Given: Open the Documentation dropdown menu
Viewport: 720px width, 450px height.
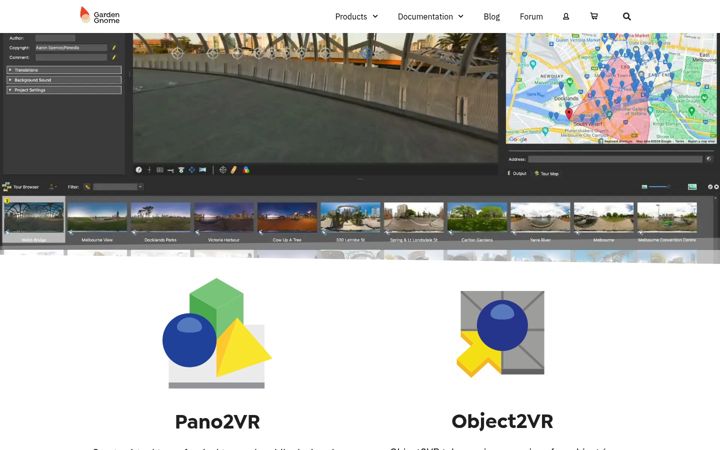Looking at the screenshot, I should [x=430, y=17].
